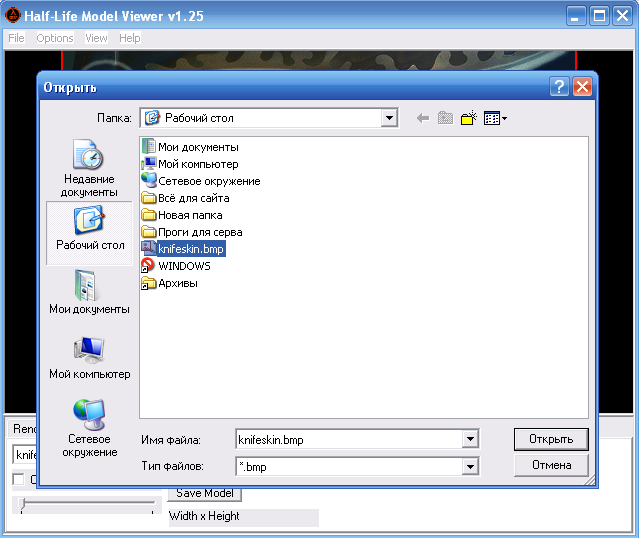Open Мои документы in places bar
This screenshot has width=639, height=538.
[x=89, y=293]
